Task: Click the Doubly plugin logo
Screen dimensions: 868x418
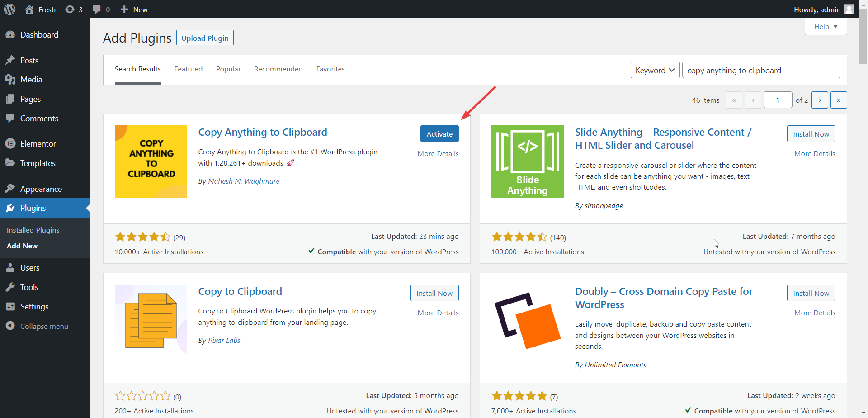Action: (x=528, y=321)
